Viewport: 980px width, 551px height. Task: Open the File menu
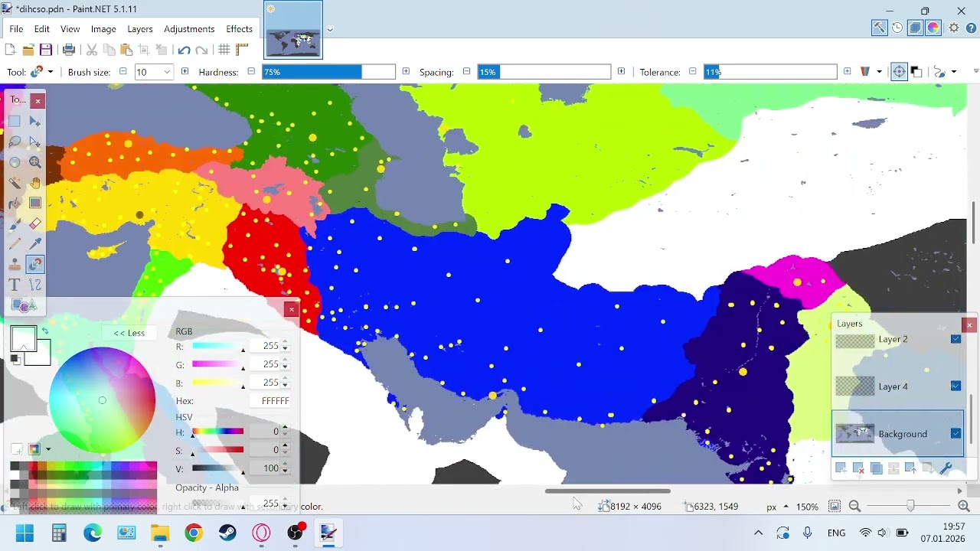coord(16,29)
